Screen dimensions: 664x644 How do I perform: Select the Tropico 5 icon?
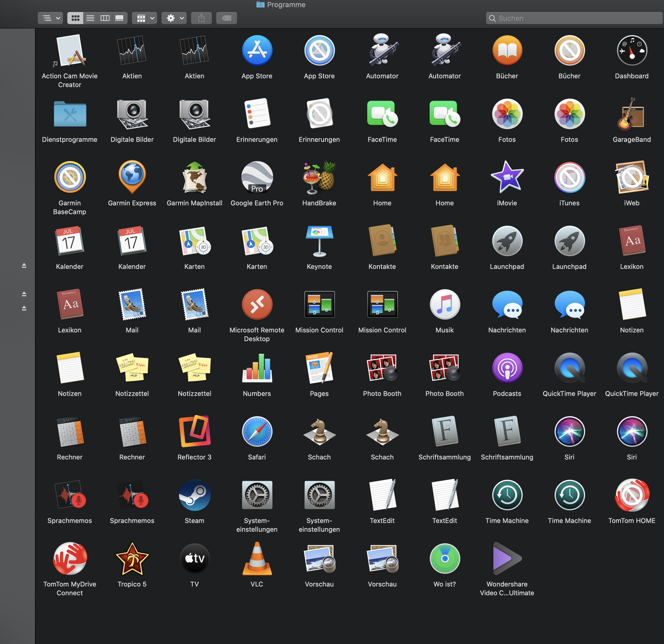point(132,559)
